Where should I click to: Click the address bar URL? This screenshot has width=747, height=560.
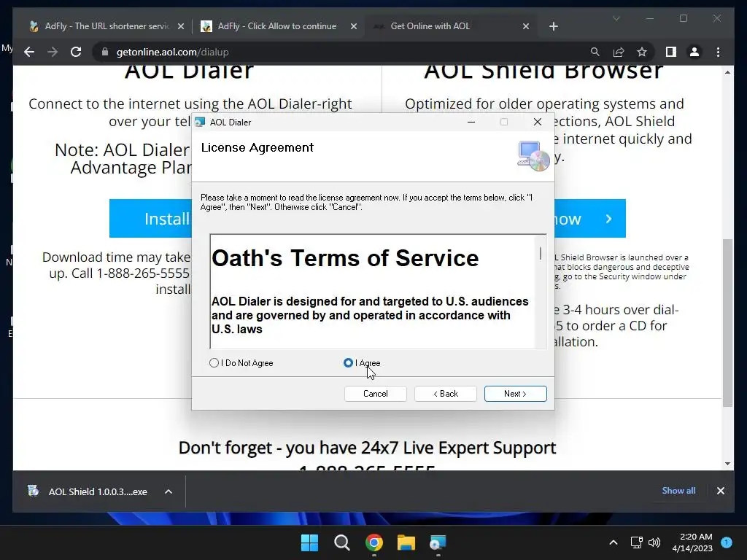(x=172, y=52)
